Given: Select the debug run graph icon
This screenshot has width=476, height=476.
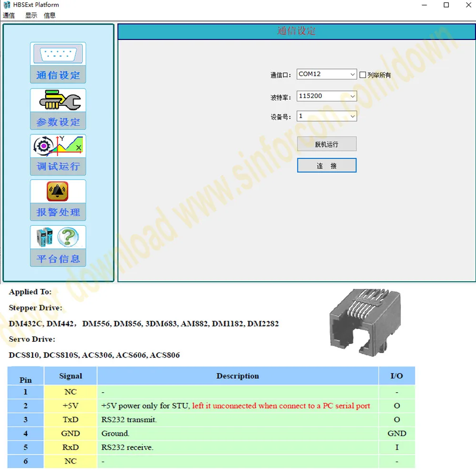Looking at the screenshot, I should (58, 146).
